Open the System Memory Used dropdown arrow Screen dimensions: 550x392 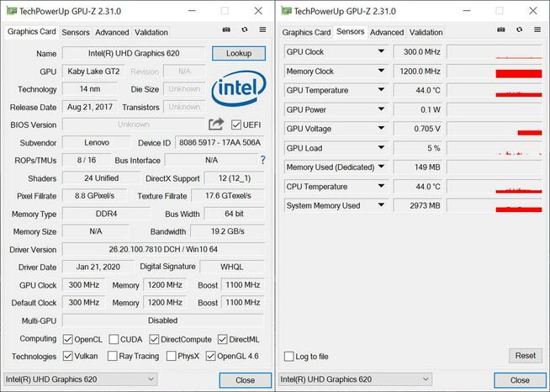pyautogui.click(x=381, y=205)
